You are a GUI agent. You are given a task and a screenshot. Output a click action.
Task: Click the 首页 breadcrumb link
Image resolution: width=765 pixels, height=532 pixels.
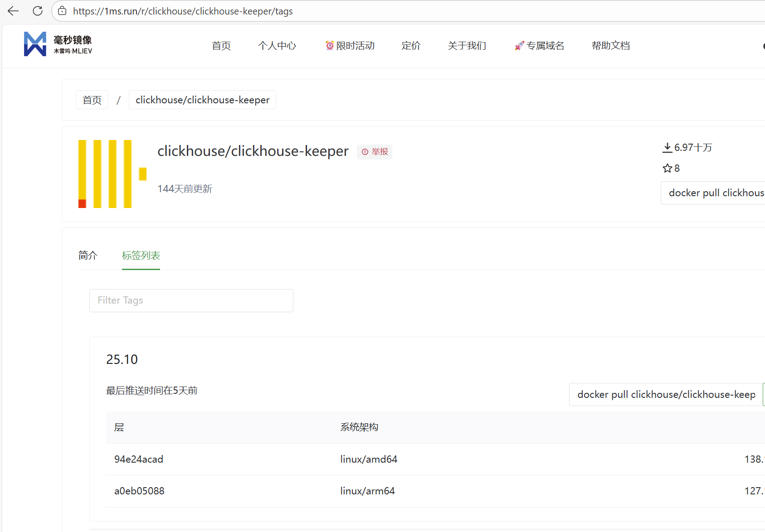point(92,100)
